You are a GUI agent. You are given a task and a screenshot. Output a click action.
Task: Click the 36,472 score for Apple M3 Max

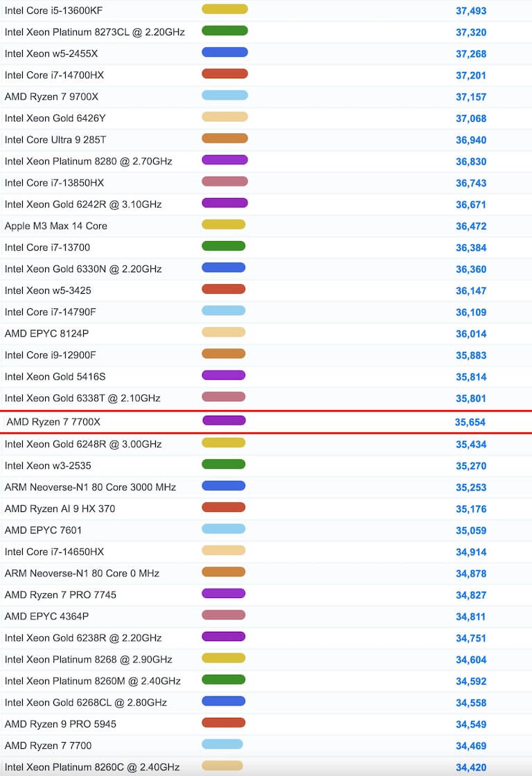point(470,226)
